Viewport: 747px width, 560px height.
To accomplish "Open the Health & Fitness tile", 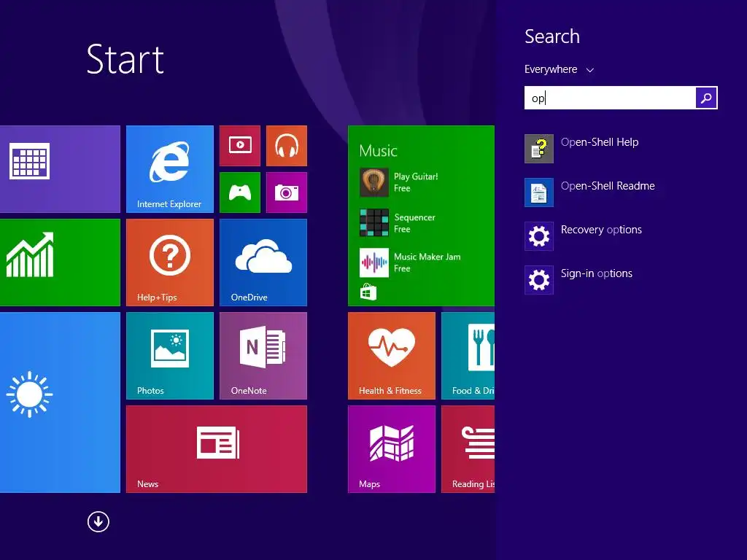I will [392, 356].
